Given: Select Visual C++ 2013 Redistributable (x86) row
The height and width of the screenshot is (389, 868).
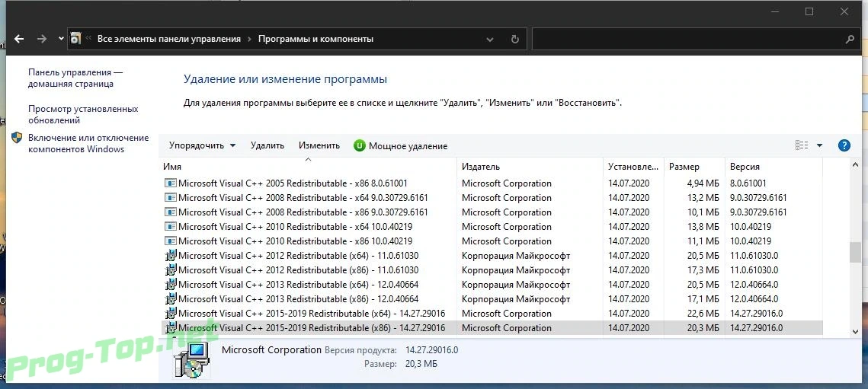Looking at the screenshot, I should tap(492, 299).
